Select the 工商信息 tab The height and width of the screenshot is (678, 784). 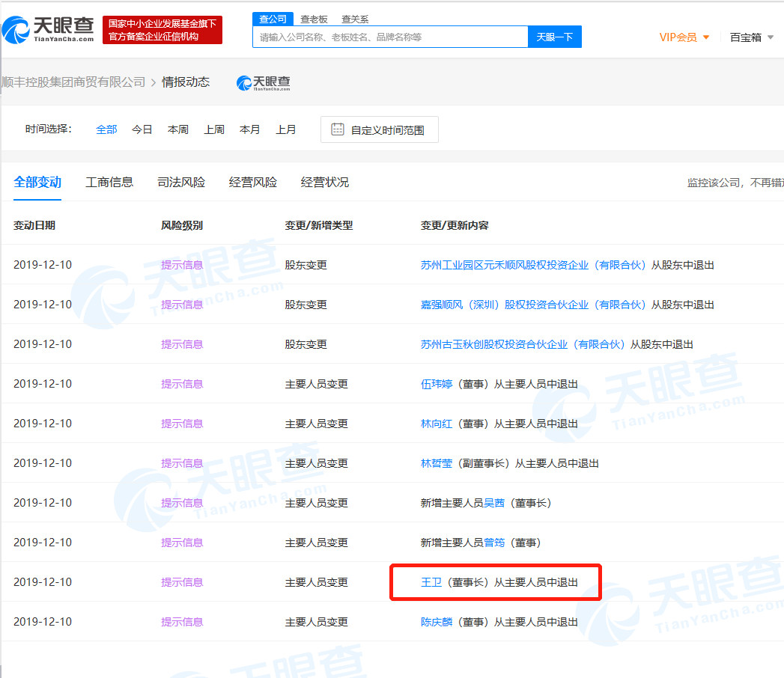point(109,182)
